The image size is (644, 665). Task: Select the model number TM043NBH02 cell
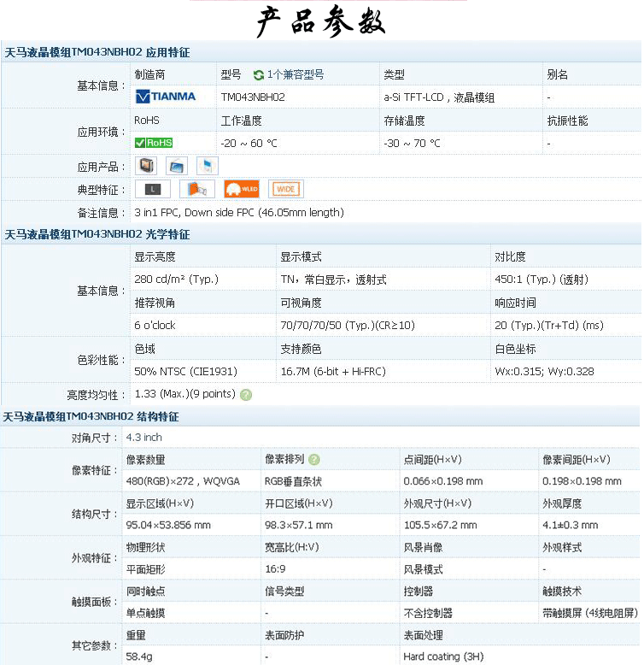click(253, 97)
